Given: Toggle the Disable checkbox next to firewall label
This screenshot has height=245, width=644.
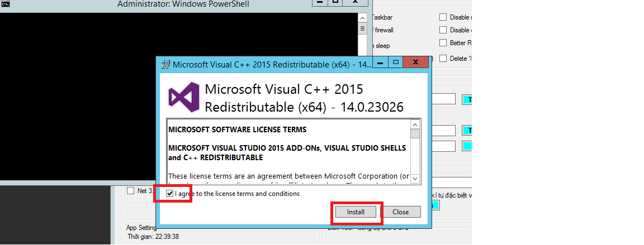Looking at the screenshot, I should coord(443,30).
